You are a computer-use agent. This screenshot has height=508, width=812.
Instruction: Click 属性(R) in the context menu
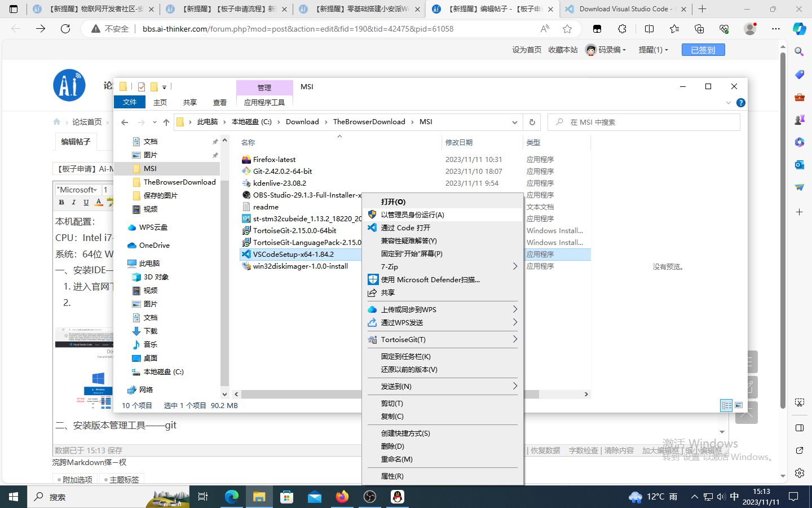pos(443,476)
